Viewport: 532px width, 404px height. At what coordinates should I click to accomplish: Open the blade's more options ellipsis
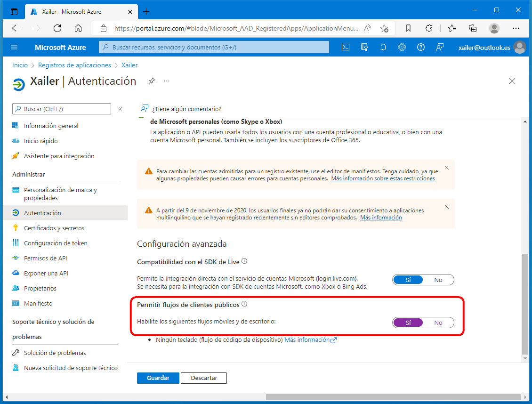167,81
